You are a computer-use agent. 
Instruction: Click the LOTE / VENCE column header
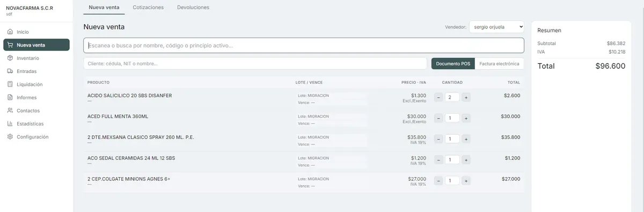coord(309,82)
